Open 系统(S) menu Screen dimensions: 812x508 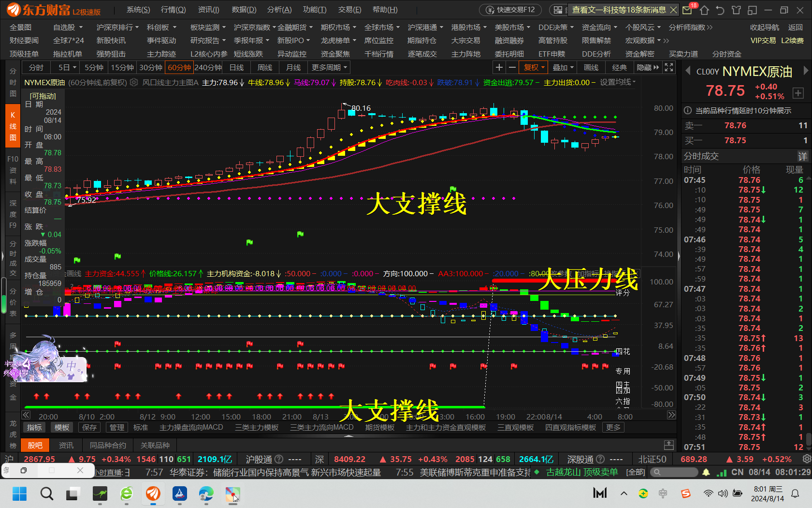tap(138, 10)
